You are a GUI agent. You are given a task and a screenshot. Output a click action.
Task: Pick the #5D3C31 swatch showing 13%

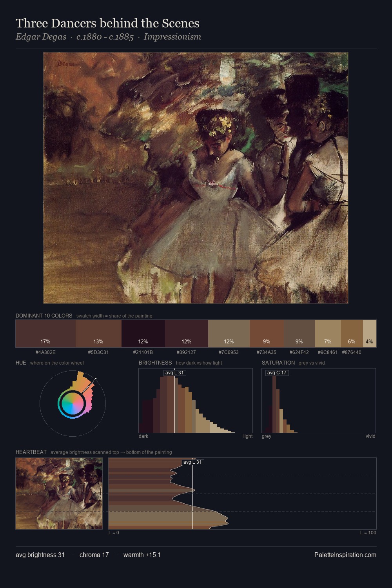[x=98, y=334]
